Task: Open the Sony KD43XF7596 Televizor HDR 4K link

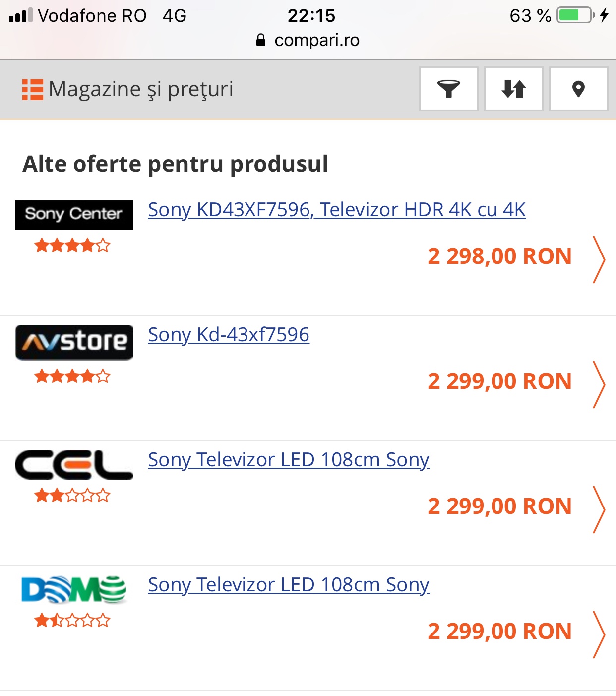Action: pos(337,210)
